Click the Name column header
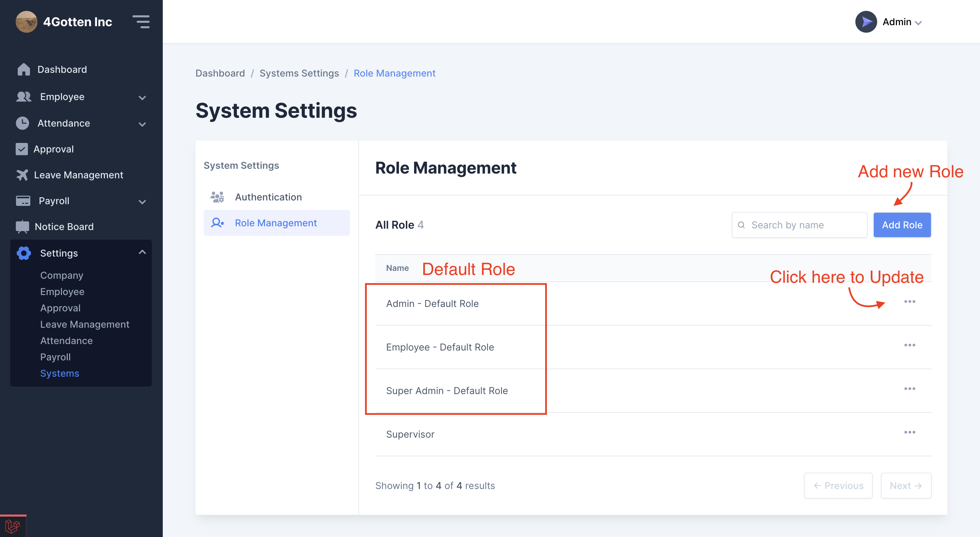The width and height of the screenshot is (980, 537). (397, 268)
